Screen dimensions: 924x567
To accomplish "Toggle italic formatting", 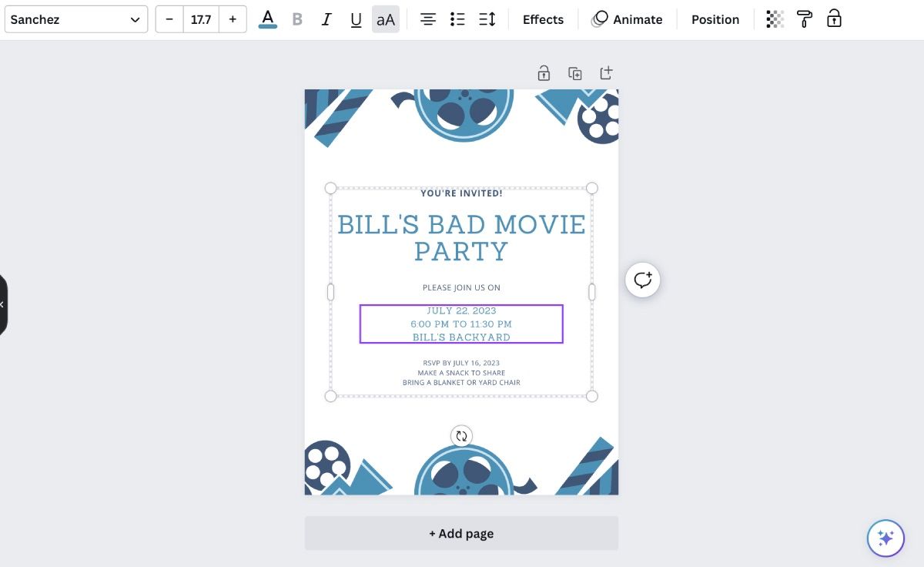I will [x=326, y=19].
